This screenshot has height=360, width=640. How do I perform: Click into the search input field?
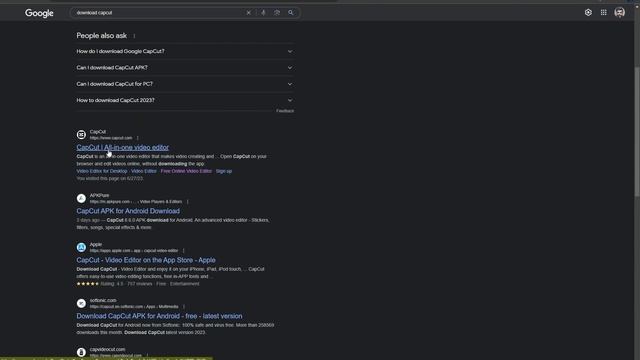point(159,13)
